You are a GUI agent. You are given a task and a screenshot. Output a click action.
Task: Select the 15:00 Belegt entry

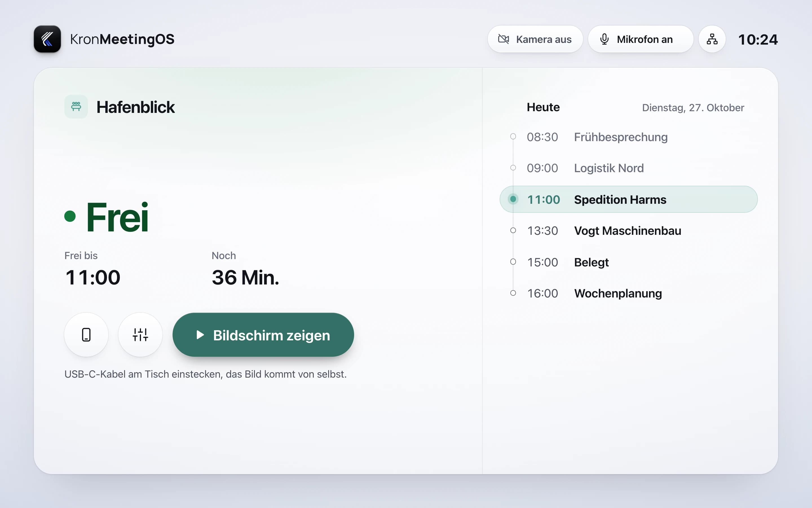pos(628,262)
